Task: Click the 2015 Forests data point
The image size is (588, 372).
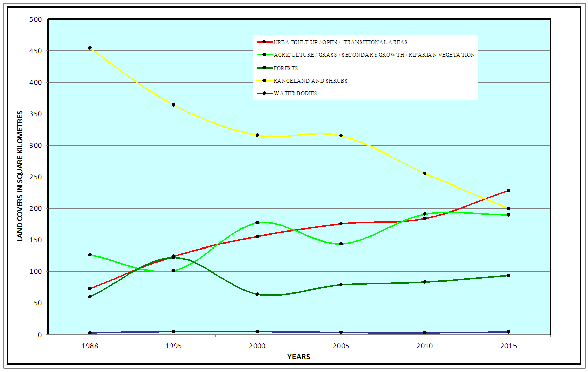Action: [x=508, y=275]
